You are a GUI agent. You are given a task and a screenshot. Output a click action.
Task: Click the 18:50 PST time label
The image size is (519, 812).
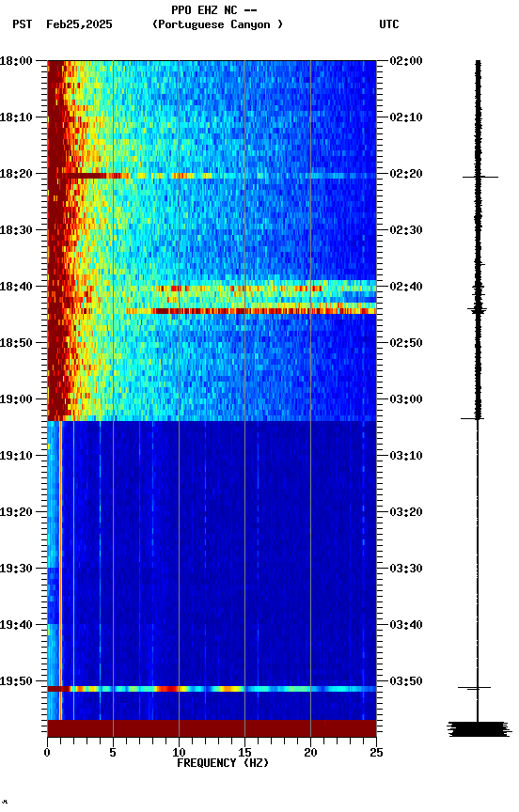pyautogui.click(x=16, y=343)
